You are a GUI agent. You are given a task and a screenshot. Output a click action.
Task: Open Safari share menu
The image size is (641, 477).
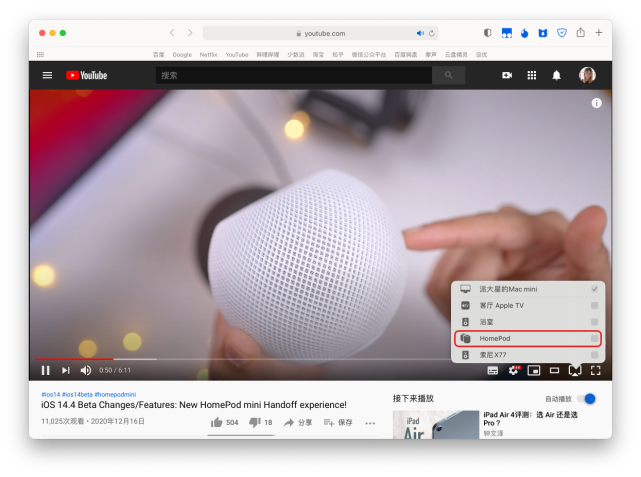580,32
